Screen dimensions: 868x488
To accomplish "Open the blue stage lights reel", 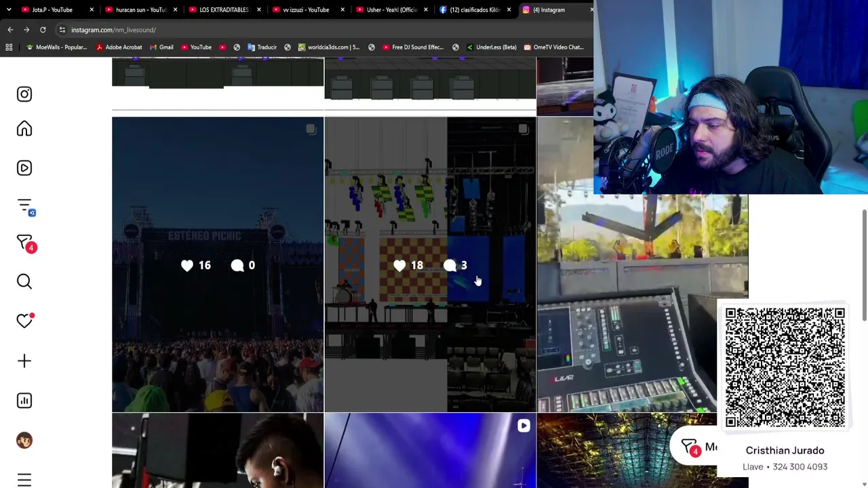I will point(430,451).
